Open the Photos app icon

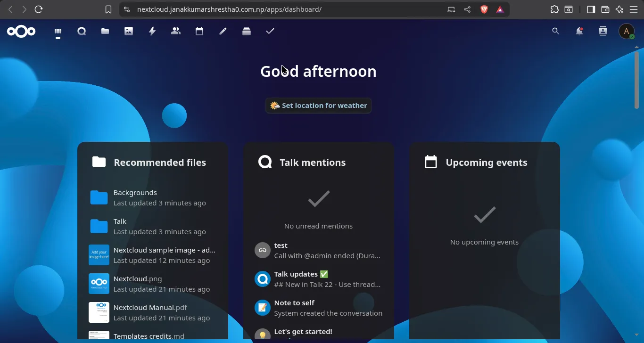(129, 31)
